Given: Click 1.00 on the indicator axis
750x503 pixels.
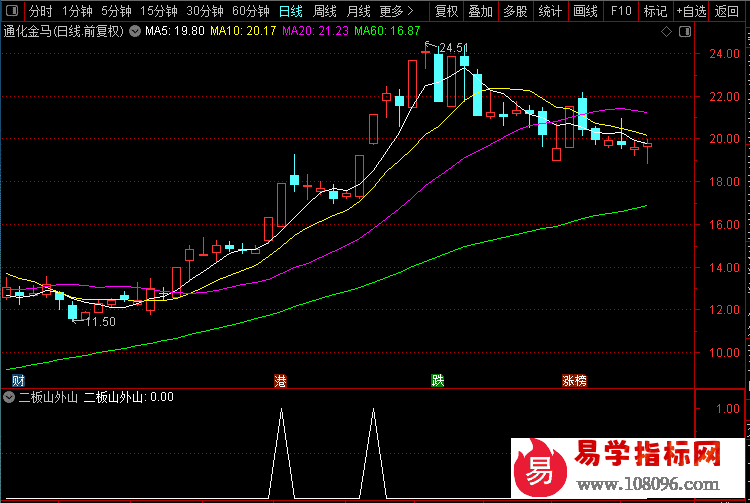Looking at the screenshot, I should 728,408.
